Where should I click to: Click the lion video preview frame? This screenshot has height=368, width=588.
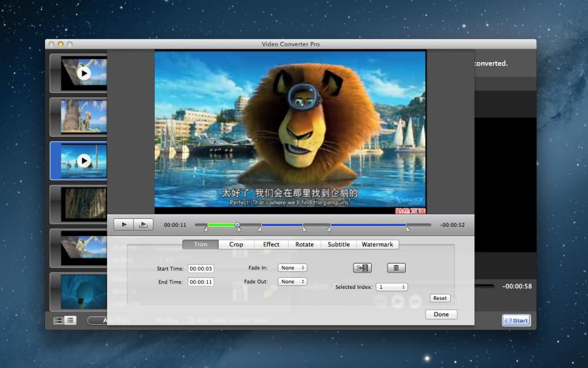click(x=290, y=133)
